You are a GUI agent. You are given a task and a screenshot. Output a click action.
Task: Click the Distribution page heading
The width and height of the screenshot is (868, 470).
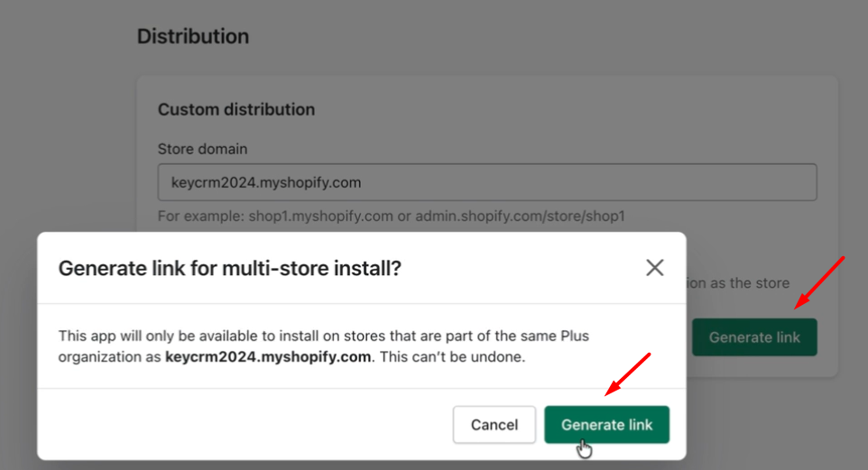click(x=193, y=37)
